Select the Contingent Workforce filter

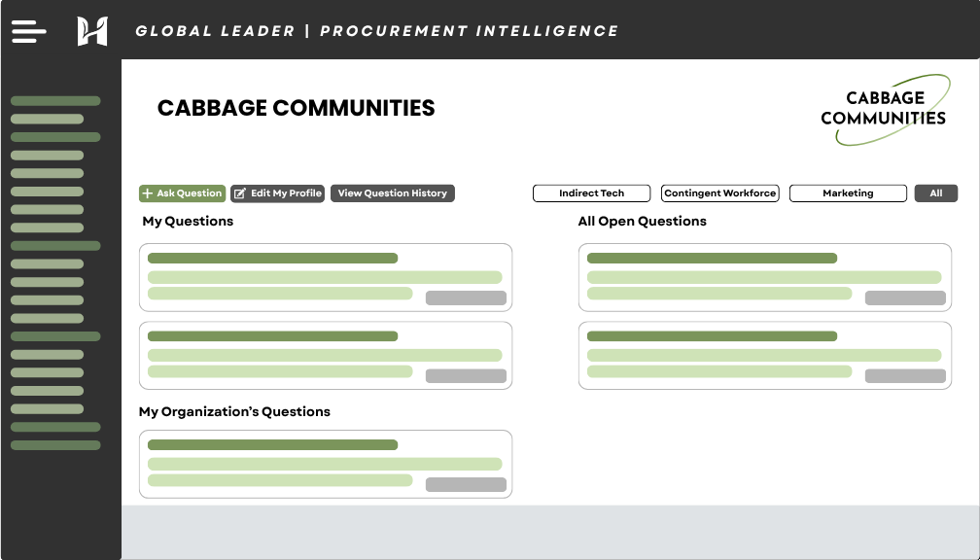tap(720, 193)
